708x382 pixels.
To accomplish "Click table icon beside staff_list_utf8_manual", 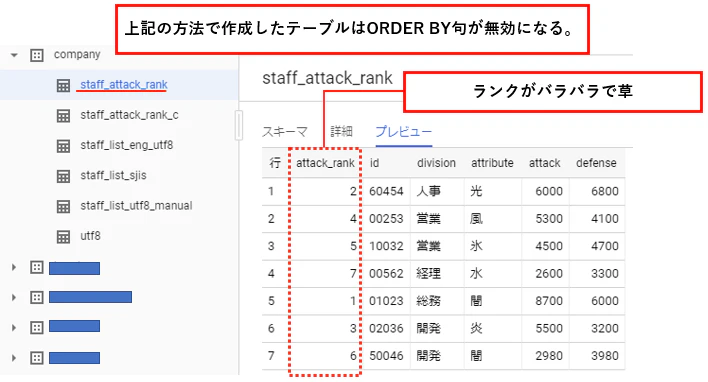I will click(63, 206).
